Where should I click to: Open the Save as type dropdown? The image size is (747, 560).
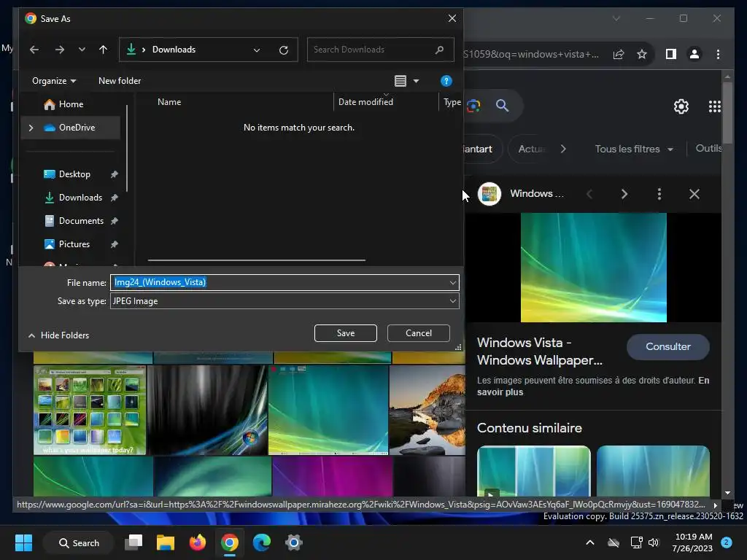(x=285, y=301)
